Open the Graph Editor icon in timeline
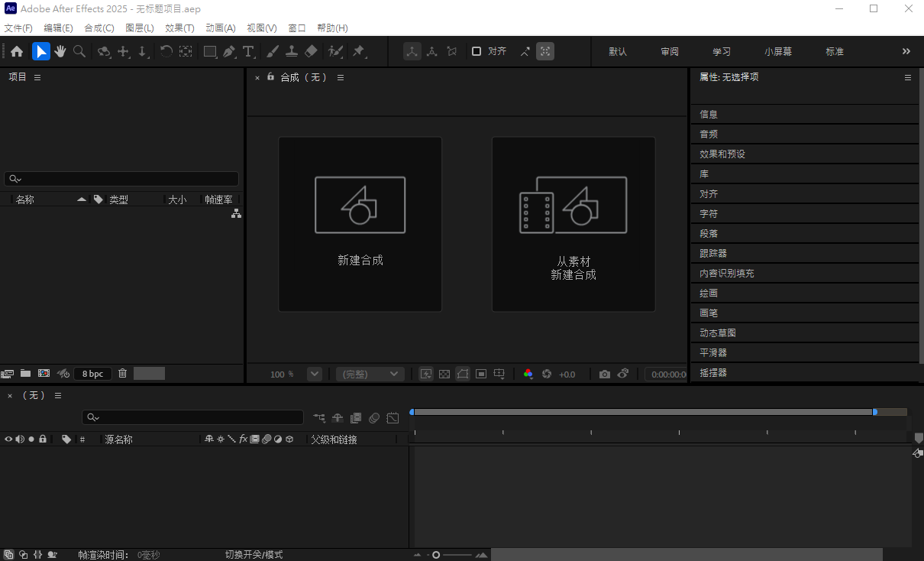This screenshot has width=924, height=561. [393, 418]
